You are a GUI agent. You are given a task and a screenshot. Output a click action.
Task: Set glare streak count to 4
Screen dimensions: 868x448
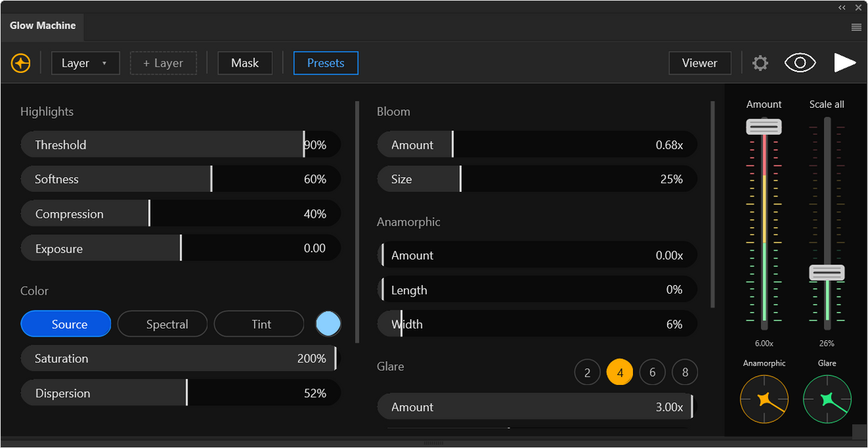coord(620,373)
